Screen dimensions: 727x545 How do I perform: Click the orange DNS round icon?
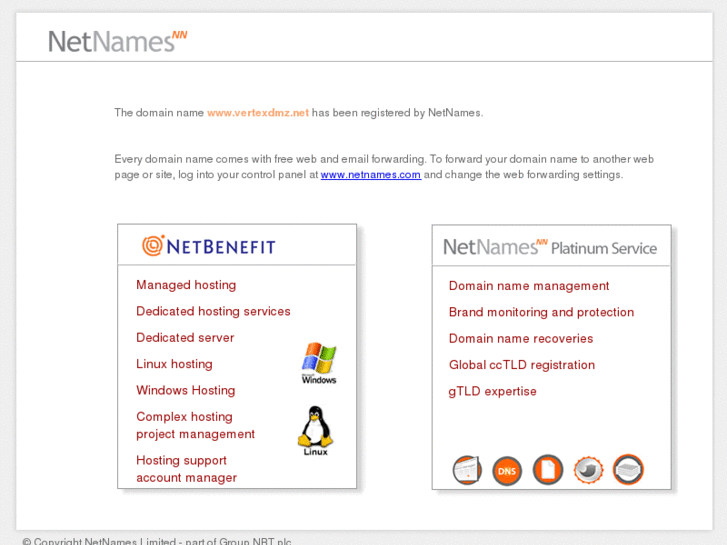click(x=507, y=471)
